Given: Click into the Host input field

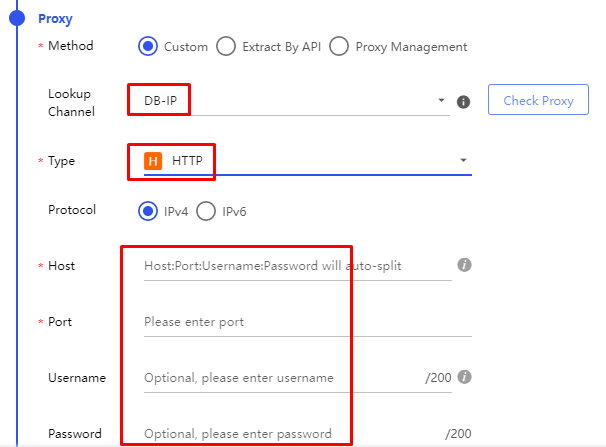Looking at the screenshot, I should pyautogui.click(x=295, y=266).
